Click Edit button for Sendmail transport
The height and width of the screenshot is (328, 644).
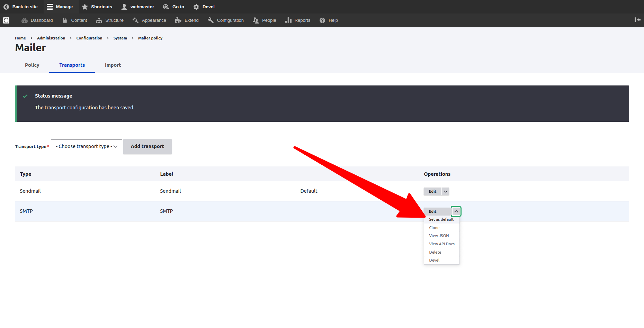(x=432, y=191)
